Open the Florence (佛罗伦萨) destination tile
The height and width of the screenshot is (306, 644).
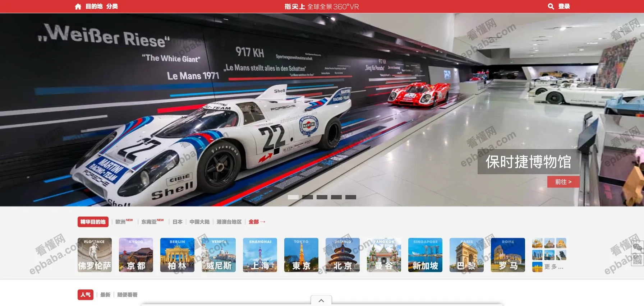coord(95,255)
